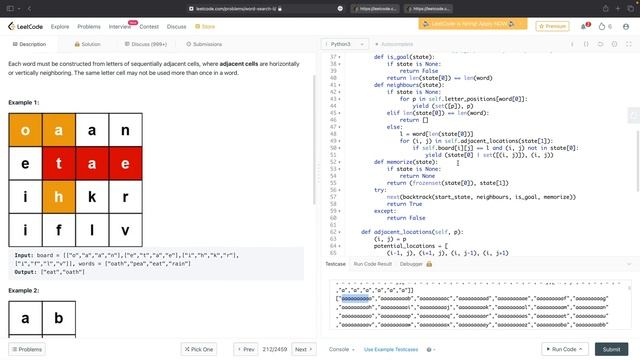The height and width of the screenshot is (360, 640).
Task: Open the Interview menu item
Action: coord(120,27)
